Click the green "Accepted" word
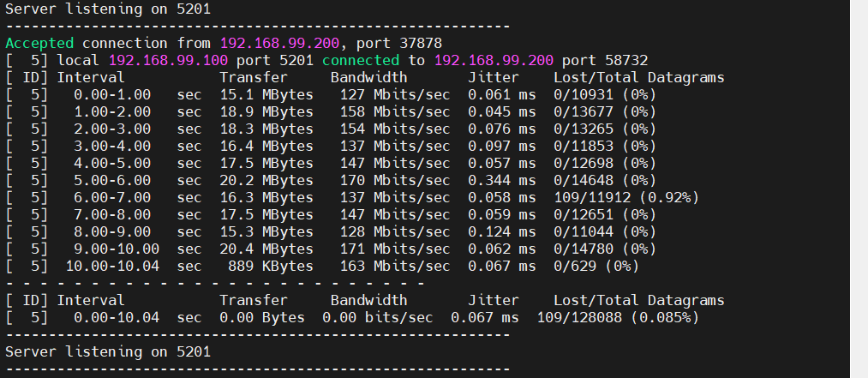The width and height of the screenshot is (868, 378). click(x=39, y=43)
